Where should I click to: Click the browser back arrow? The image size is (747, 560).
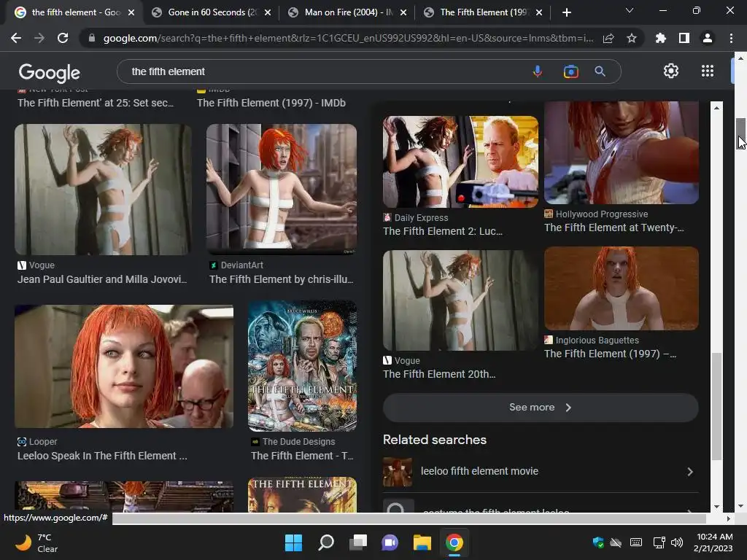[16, 38]
